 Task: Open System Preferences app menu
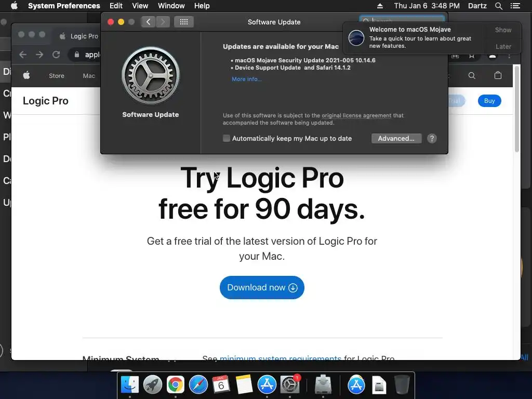click(x=64, y=6)
